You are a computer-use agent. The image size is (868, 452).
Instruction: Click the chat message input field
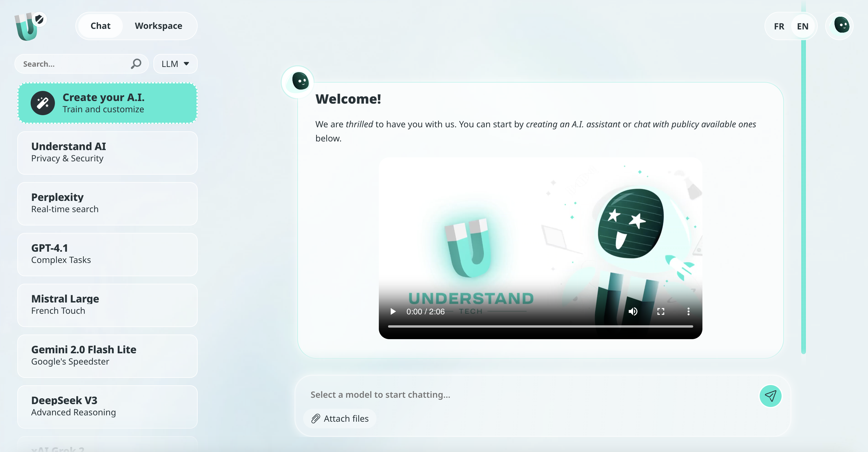point(529,395)
